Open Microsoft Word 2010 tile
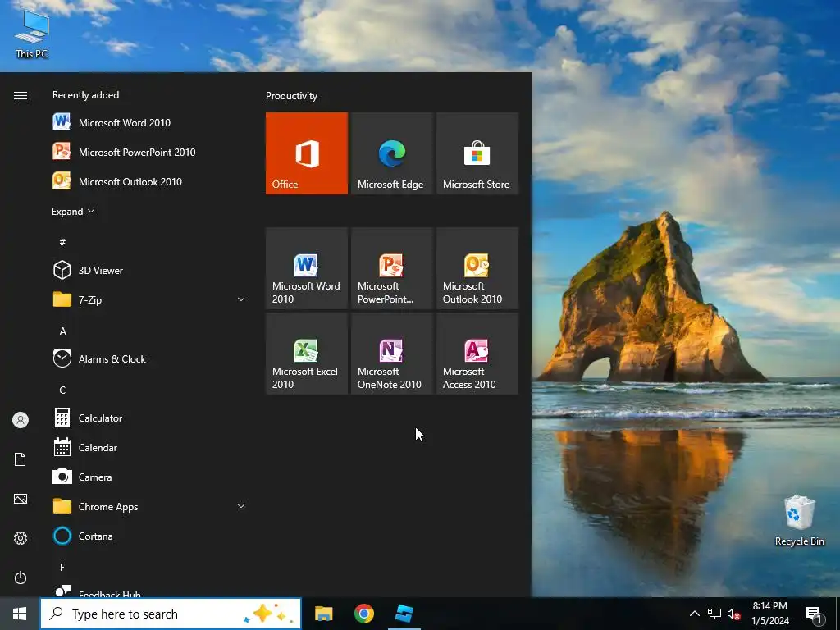Screen dimensions: 840x630 click(x=307, y=268)
